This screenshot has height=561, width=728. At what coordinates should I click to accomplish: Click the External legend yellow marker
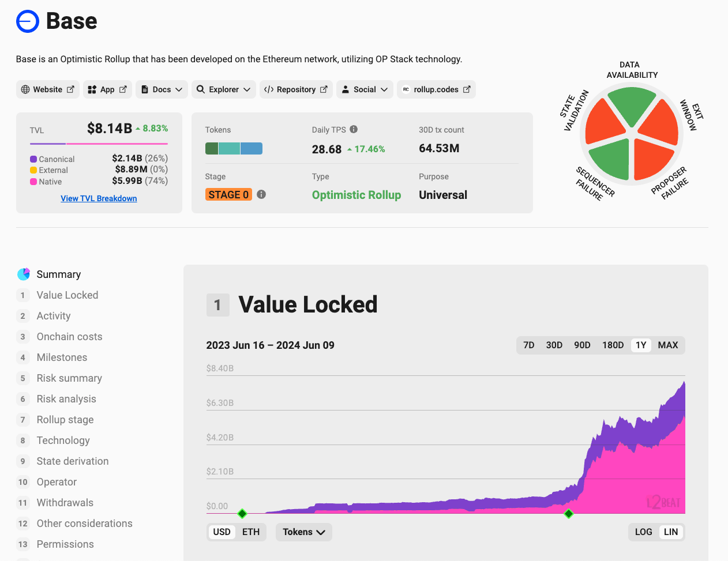pyautogui.click(x=33, y=170)
